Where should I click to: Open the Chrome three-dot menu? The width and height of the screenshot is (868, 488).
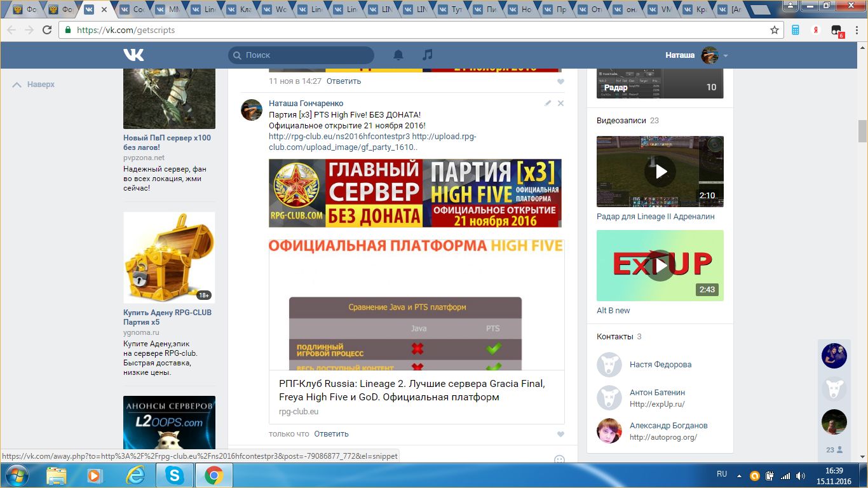tap(857, 30)
